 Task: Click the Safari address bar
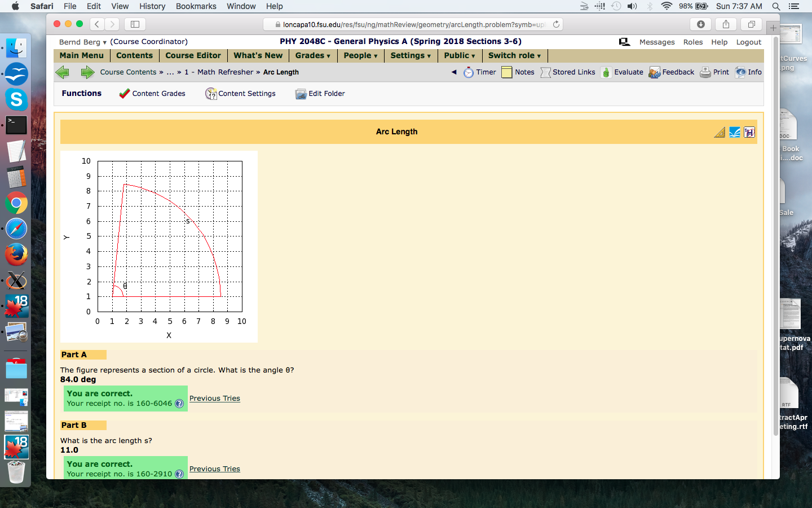point(413,24)
